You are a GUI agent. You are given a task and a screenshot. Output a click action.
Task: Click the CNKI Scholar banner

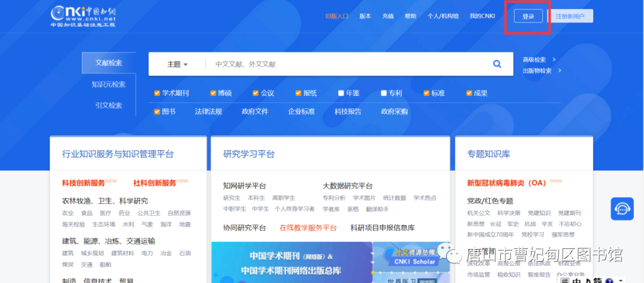(x=411, y=257)
